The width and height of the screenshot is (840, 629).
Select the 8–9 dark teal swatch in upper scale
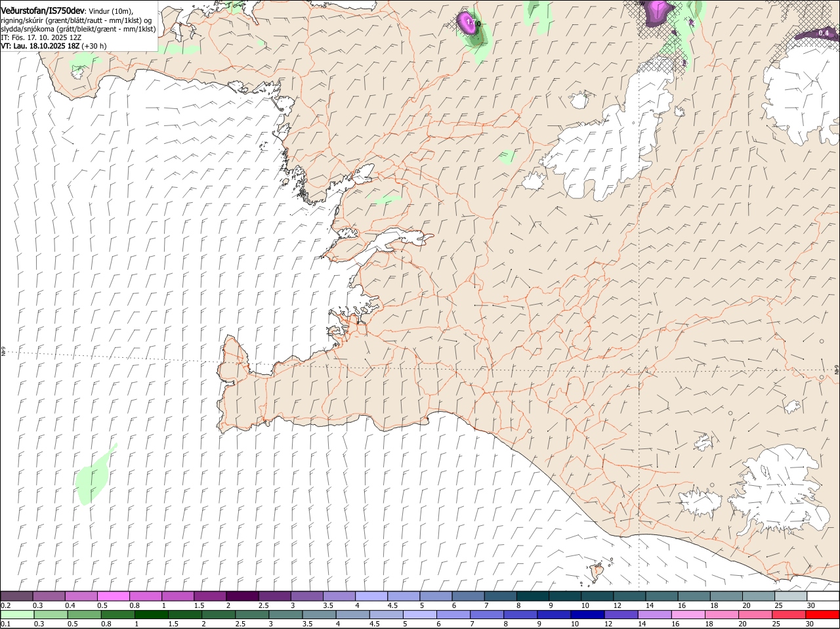(533, 596)
